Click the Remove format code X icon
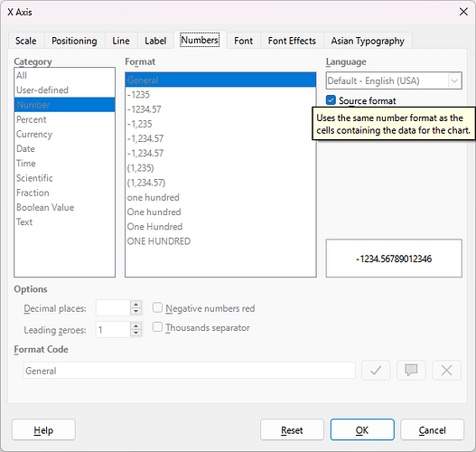This screenshot has height=452, width=476. pyautogui.click(x=446, y=371)
